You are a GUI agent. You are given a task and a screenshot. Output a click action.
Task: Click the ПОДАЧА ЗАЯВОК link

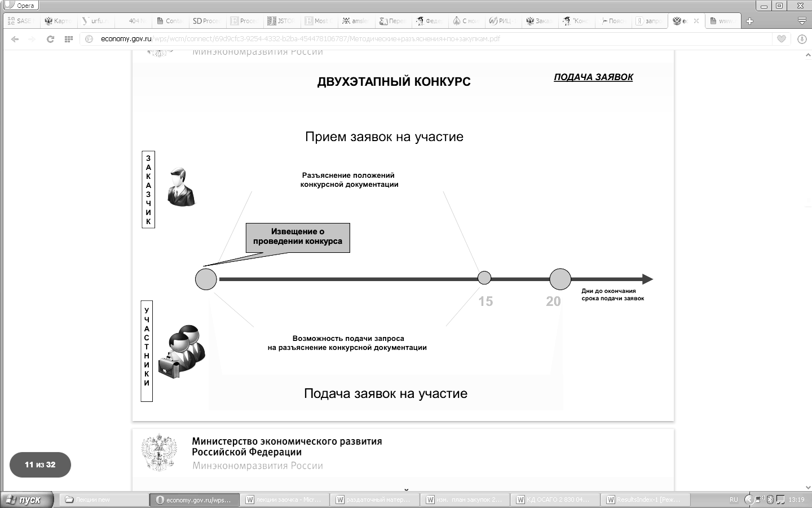tap(593, 77)
